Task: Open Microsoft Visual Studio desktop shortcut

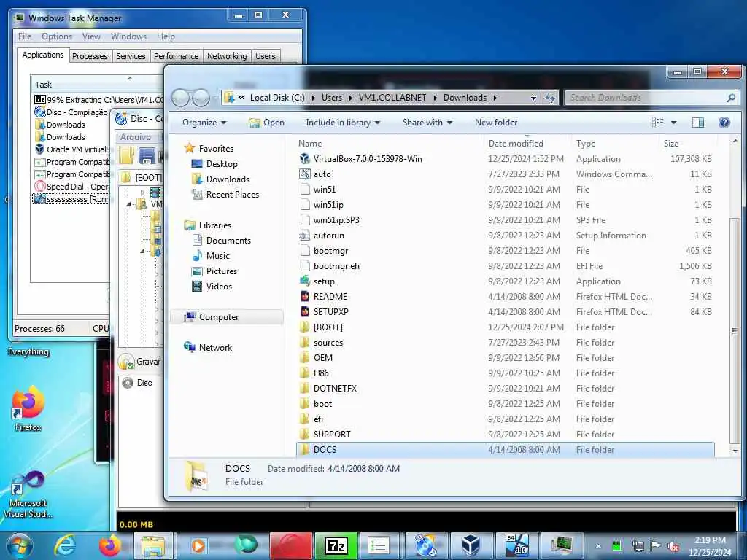Action: pos(28,495)
